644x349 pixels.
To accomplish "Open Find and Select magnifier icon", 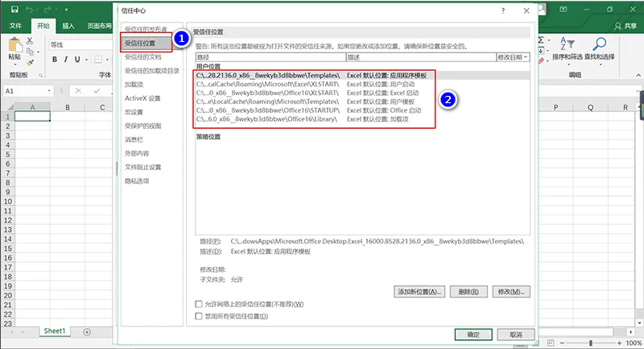I will pyautogui.click(x=601, y=45).
